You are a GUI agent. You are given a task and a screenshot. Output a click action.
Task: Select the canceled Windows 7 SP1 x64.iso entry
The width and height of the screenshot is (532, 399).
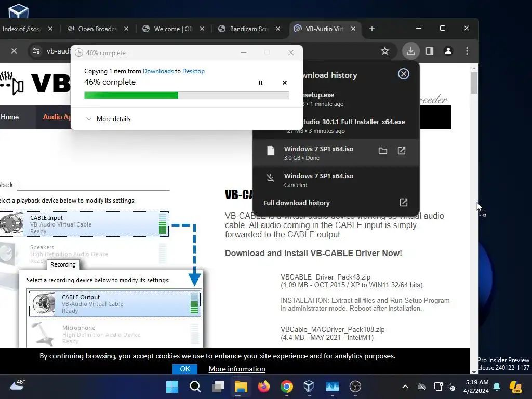tap(336, 180)
